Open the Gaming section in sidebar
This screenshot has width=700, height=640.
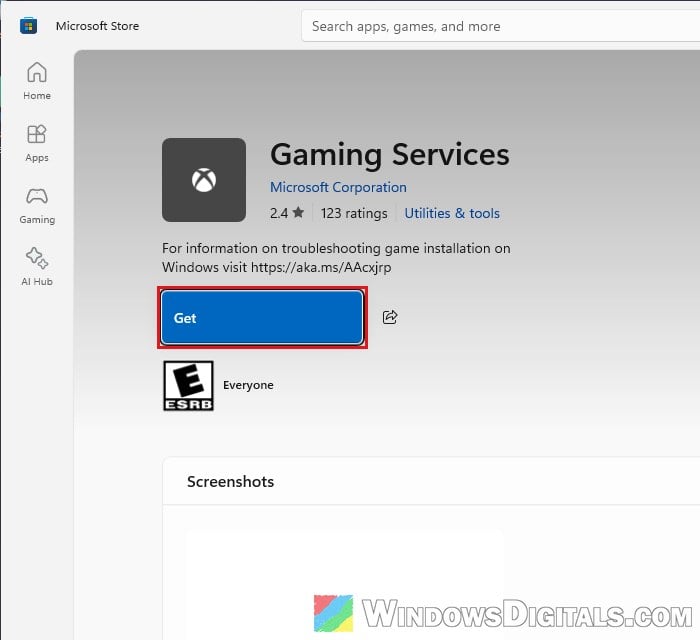pyautogui.click(x=37, y=205)
